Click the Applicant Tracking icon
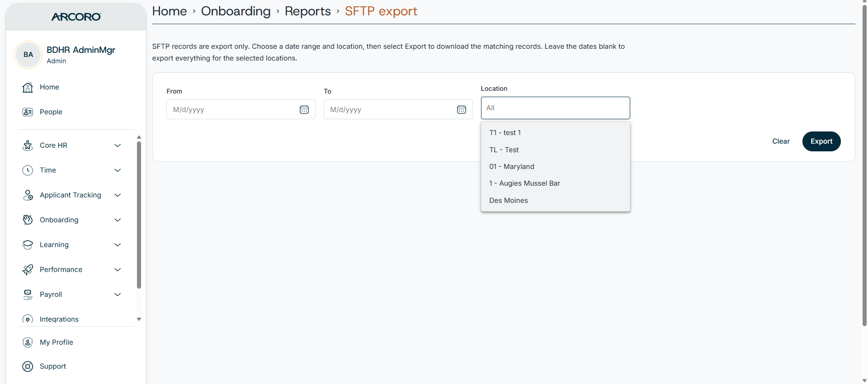This screenshot has height=384, width=868. (x=28, y=195)
